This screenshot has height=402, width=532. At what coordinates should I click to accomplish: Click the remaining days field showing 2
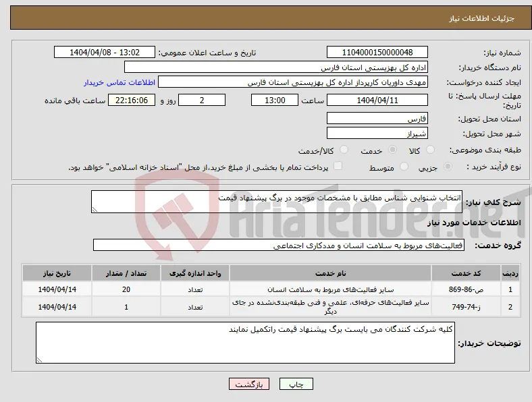click(202, 100)
